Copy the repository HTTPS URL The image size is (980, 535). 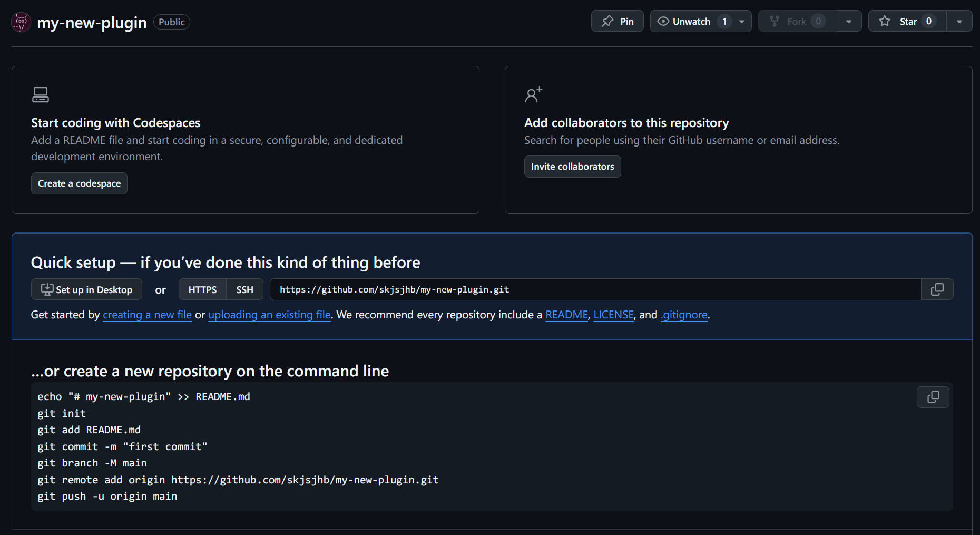tap(937, 289)
